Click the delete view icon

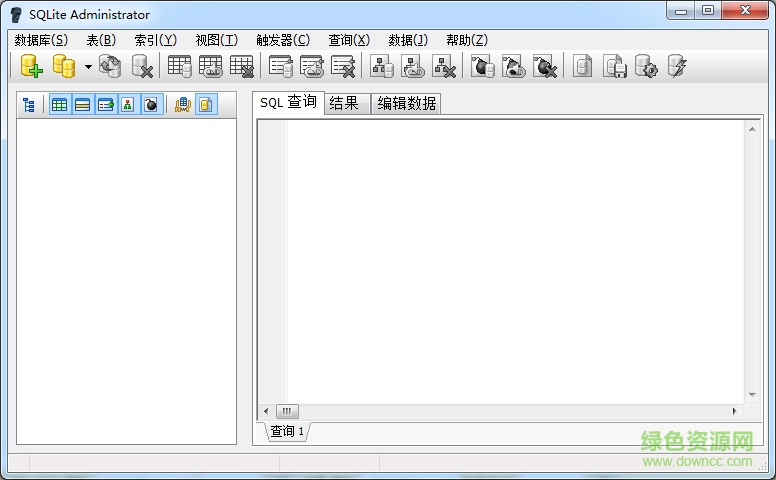(x=444, y=66)
